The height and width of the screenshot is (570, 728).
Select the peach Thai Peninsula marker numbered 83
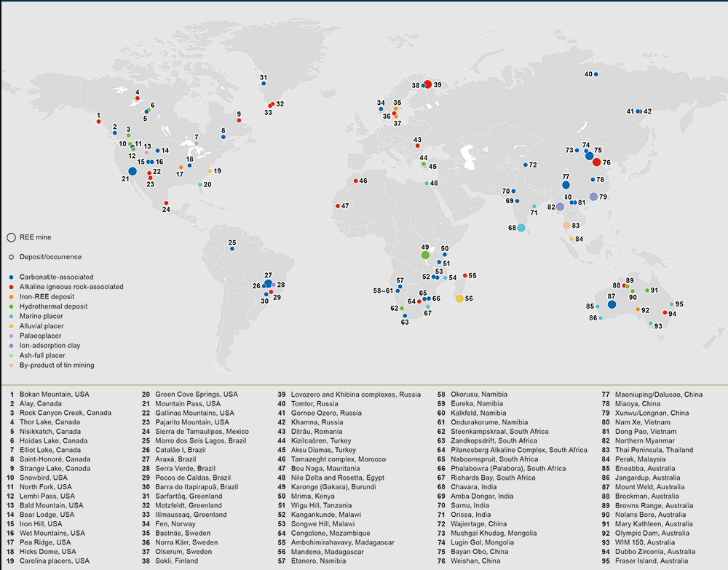click(x=566, y=225)
